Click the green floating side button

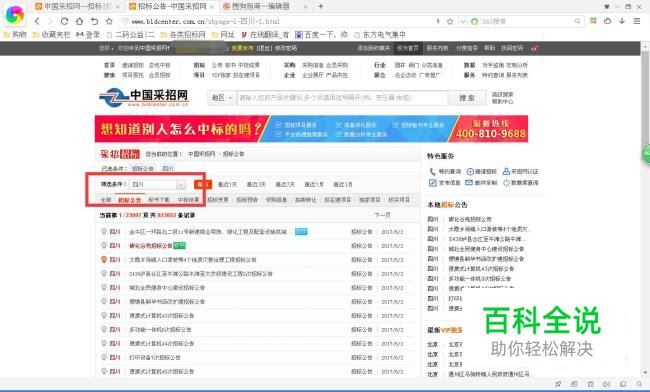coord(646,154)
